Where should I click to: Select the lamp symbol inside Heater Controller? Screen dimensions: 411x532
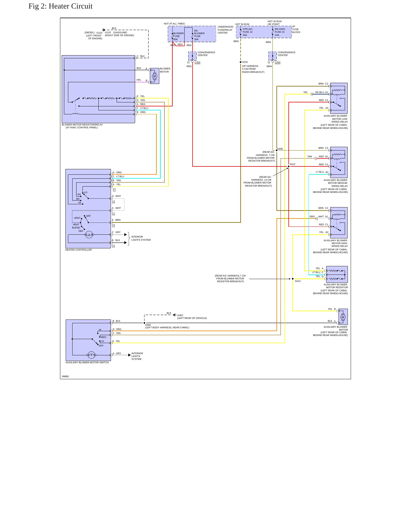pyautogui.click(x=89, y=235)
